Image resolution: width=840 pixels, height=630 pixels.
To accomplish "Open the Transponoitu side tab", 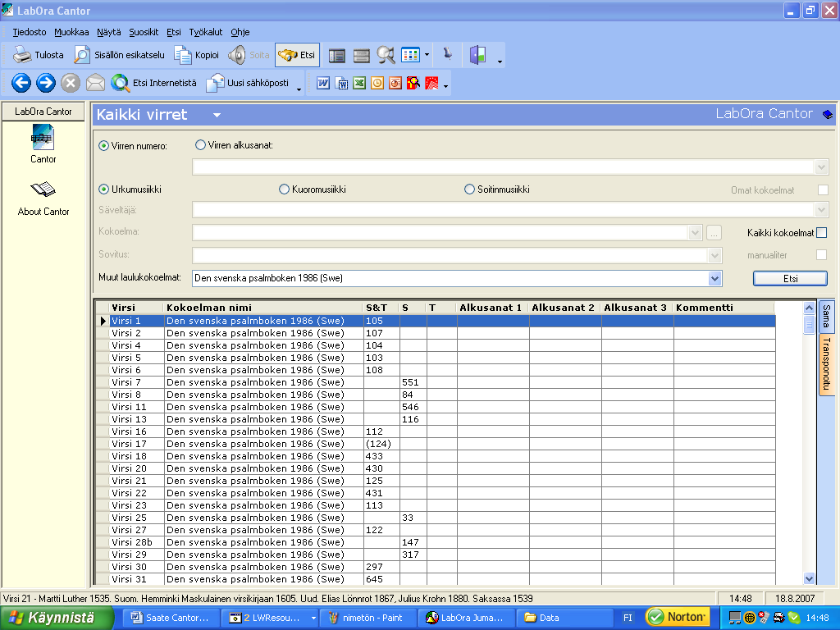I will point(826,364).
